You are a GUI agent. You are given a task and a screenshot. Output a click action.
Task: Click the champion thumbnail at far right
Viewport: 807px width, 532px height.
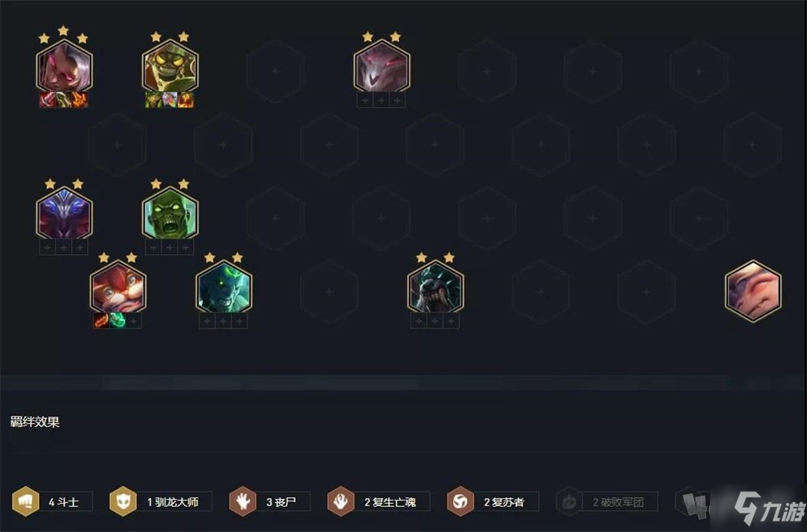pyautogui.click(x=753, y=291)
